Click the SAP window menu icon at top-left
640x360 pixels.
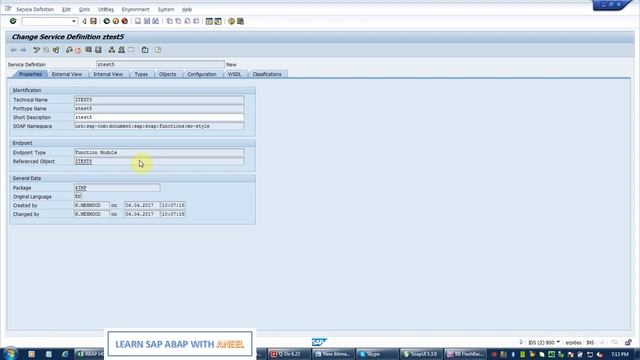(x=8, y=9)
